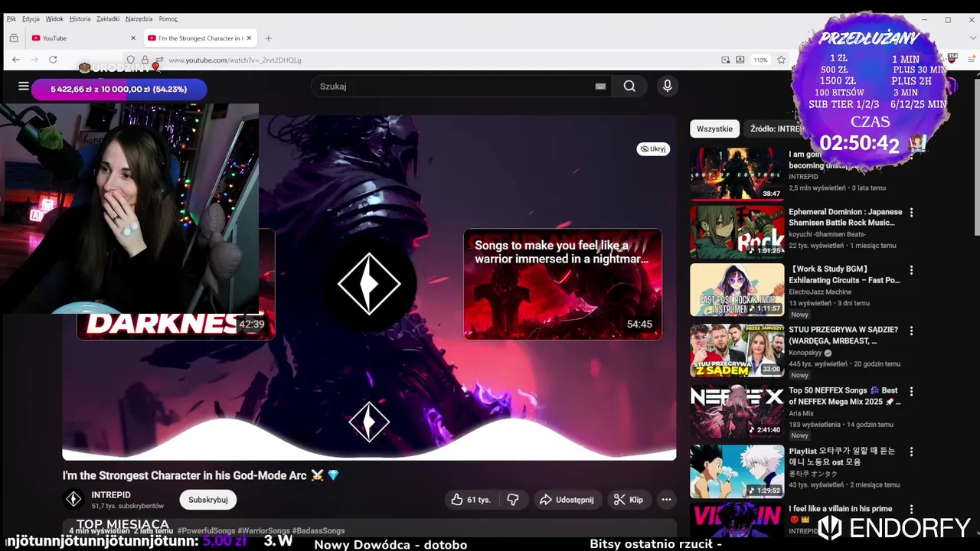Screen dimensions: 980x551
Task: Open the Narzędzia menu
Action: point(139,19)
